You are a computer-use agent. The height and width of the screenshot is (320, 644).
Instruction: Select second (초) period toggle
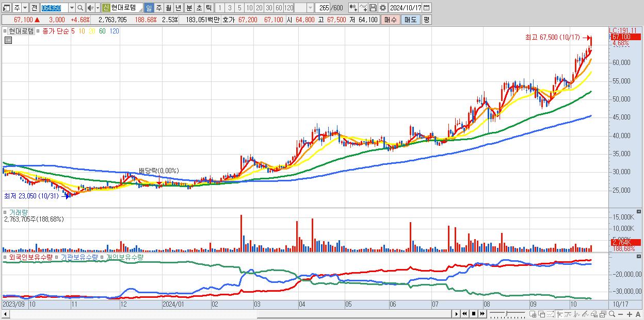[199, 8]
